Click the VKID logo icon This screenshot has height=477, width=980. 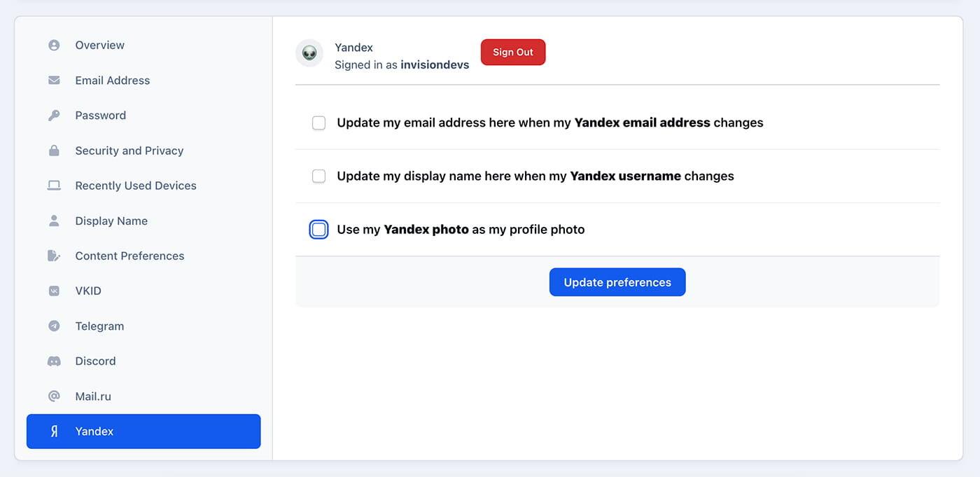tap(54, 291)
